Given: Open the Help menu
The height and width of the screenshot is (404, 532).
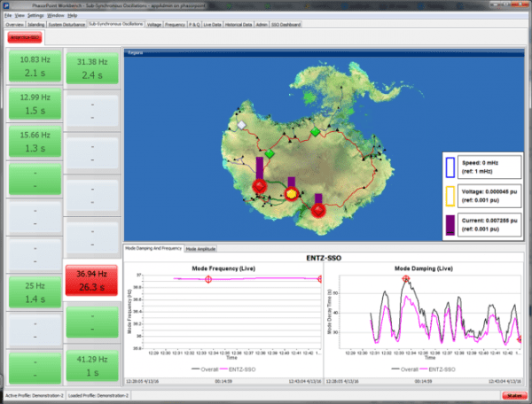Looking at the screenshot, I should click(x=73, y=15).
